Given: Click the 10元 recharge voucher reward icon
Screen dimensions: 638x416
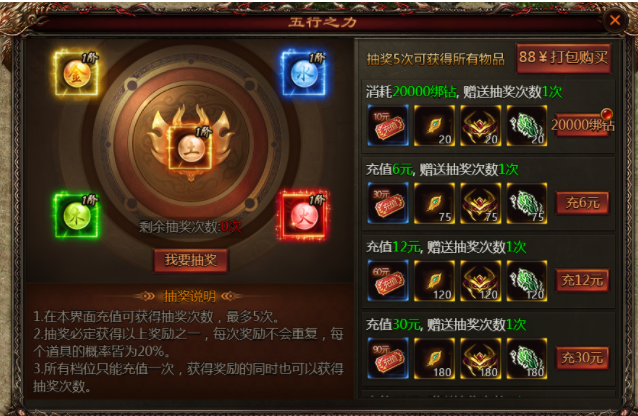Looking at the screenshot, I should click(x=388, y=125).
